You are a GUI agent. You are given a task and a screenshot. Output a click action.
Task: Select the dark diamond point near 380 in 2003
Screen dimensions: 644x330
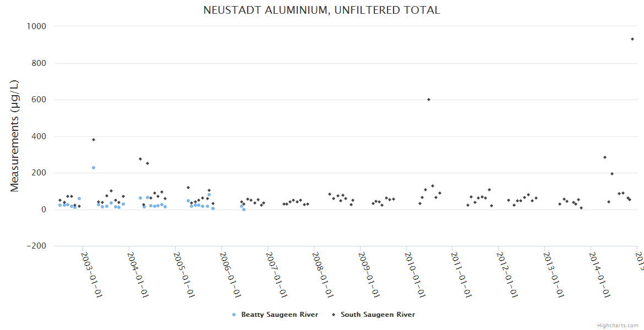point(94,140)
